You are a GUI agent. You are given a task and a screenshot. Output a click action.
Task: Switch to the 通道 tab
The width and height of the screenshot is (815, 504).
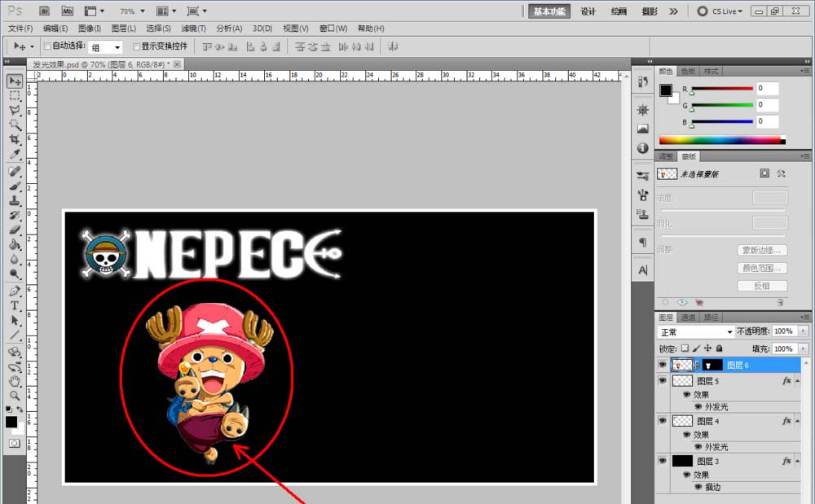point(688,318)
